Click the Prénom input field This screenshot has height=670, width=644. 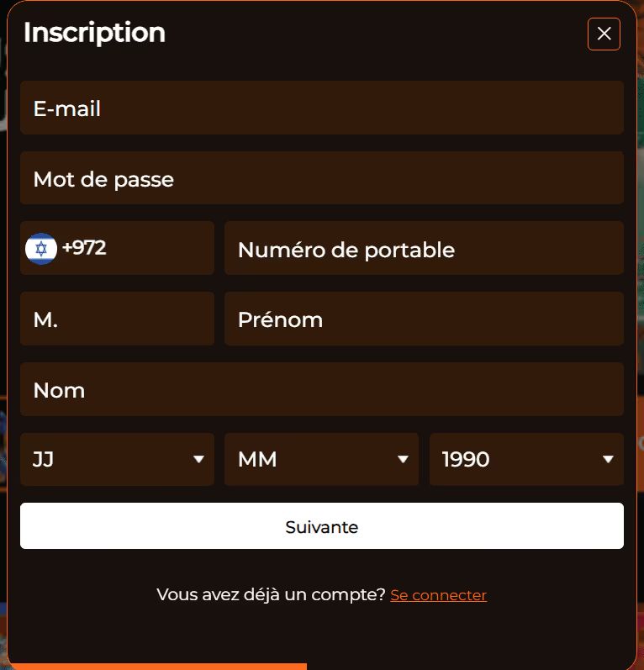pos(424,319)
